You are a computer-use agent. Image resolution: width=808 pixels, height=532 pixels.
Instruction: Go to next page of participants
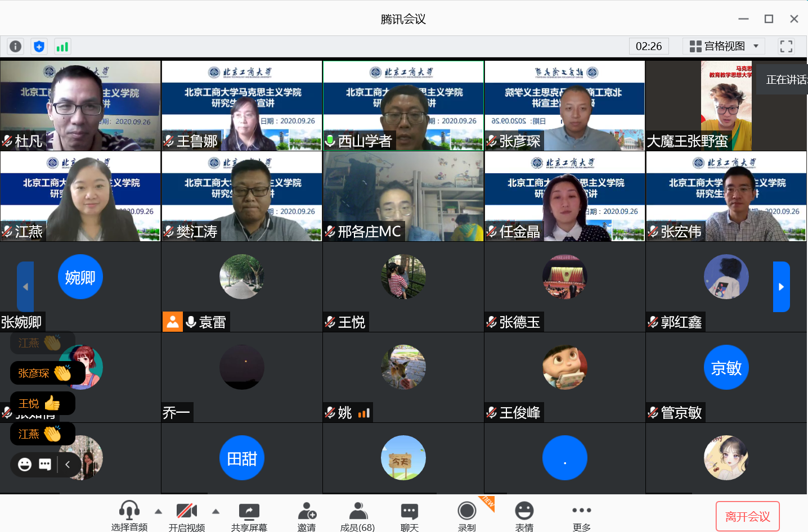point(781,287)
